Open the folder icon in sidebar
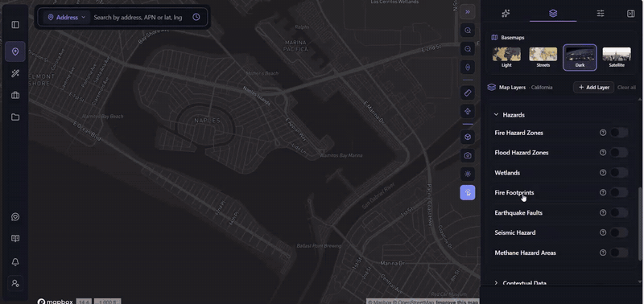The height and width of the screenshot is (304, 644). click(15, 117)
